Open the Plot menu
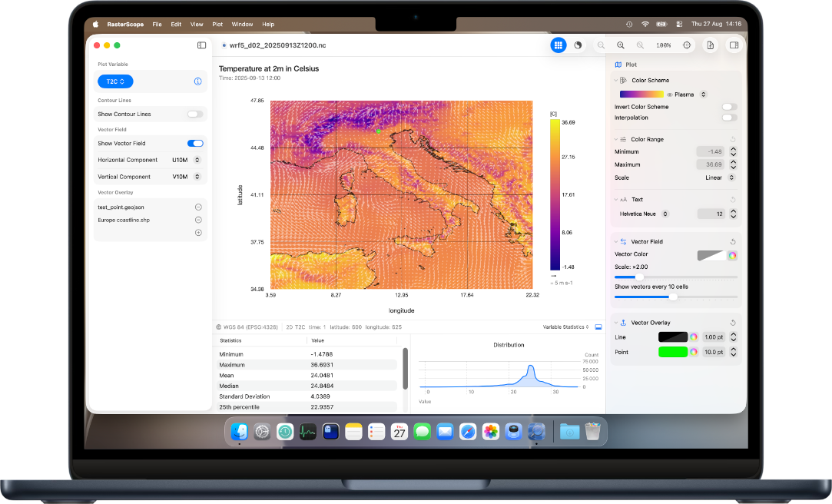 (x=217, y=25)
